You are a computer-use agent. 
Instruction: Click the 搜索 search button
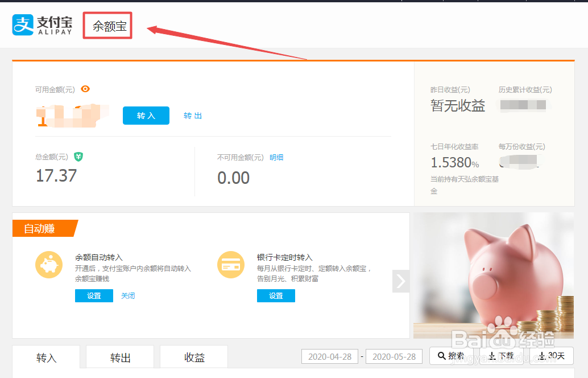452,356
